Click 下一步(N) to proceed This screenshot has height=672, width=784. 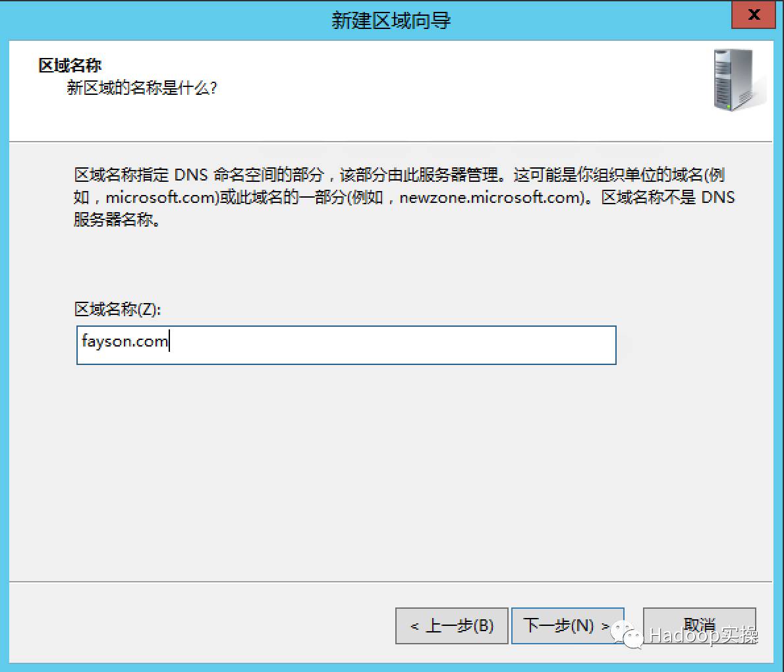click(x=568, y=625)
